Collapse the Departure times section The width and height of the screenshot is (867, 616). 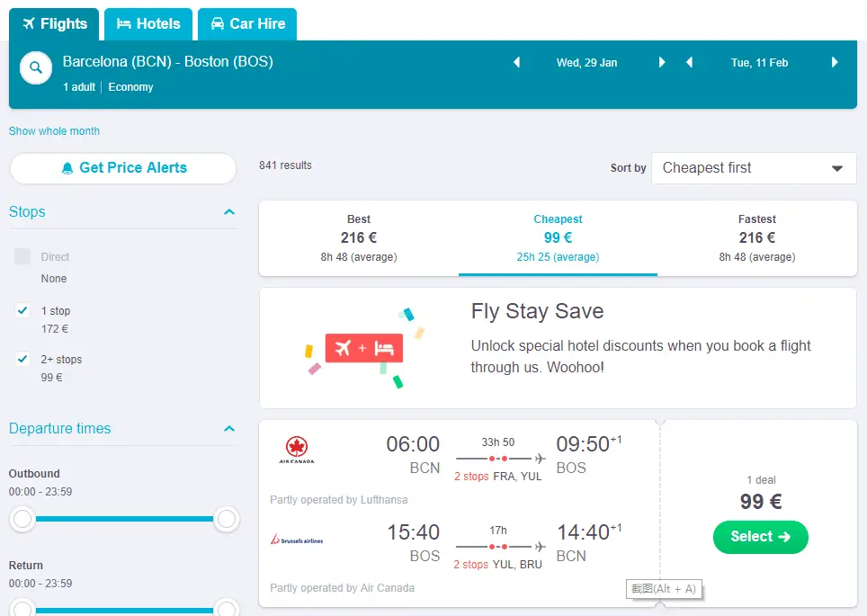click(229, 429)
